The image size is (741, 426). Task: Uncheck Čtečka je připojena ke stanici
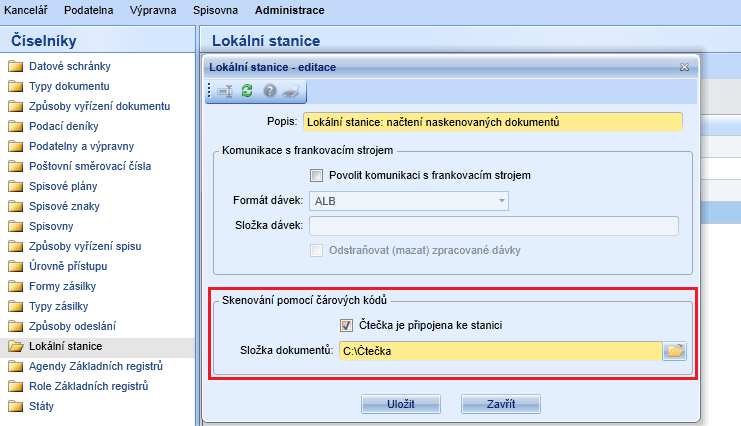tap(346, 325)
